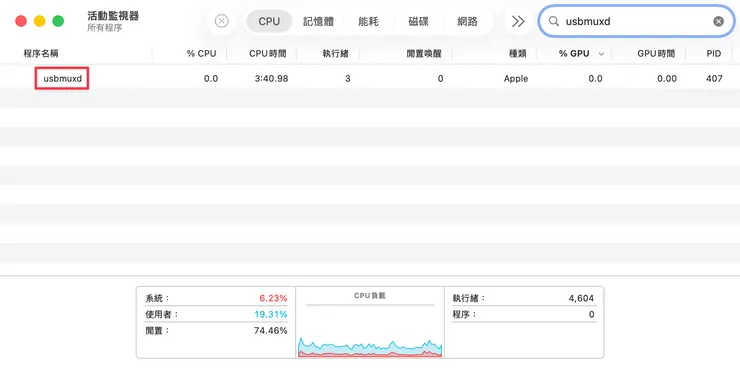
Task: Switch to the CPU tab
Action: pyautogui.click(x=269, y=21)
